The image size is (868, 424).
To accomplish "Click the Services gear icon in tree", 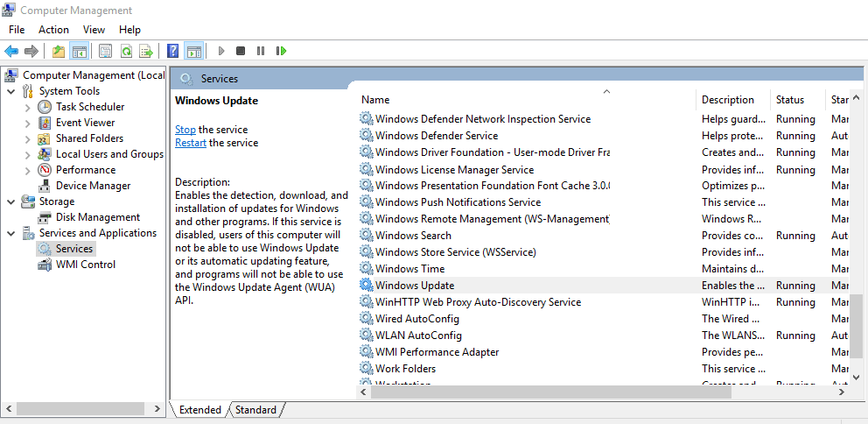I will 45,249.
